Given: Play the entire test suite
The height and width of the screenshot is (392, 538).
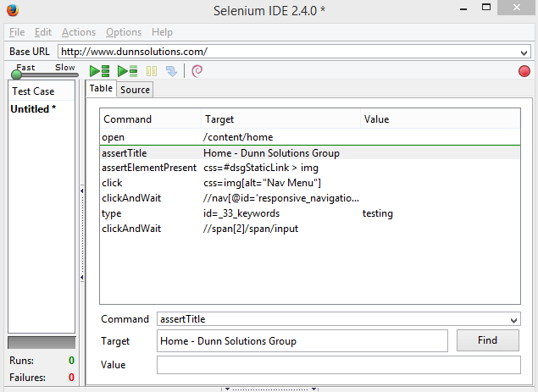Looking at the screenshot, I should [99, 71].
